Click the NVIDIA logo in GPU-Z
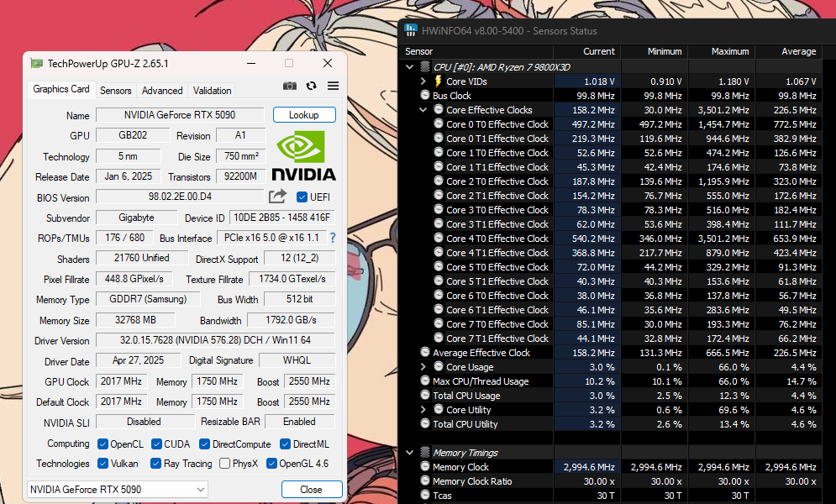The width and height of the screenshot is (836, 504). [304, 155]
